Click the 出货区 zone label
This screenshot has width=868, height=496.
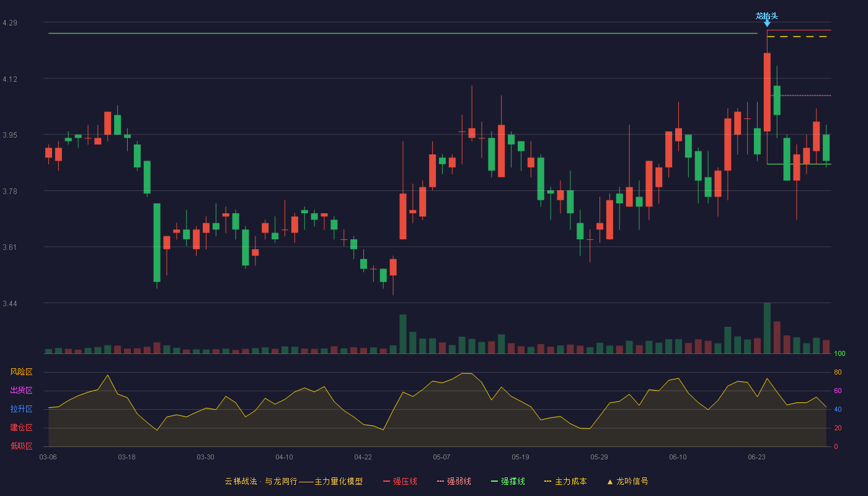point(21,391)
